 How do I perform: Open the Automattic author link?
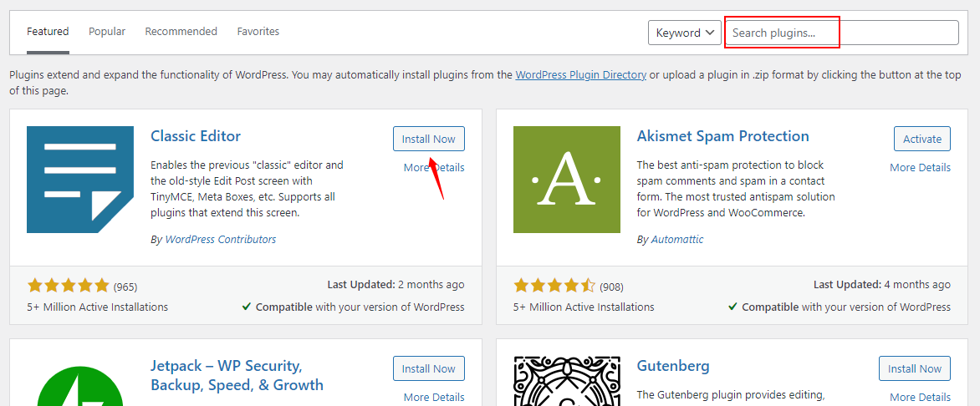coord(676,239)
